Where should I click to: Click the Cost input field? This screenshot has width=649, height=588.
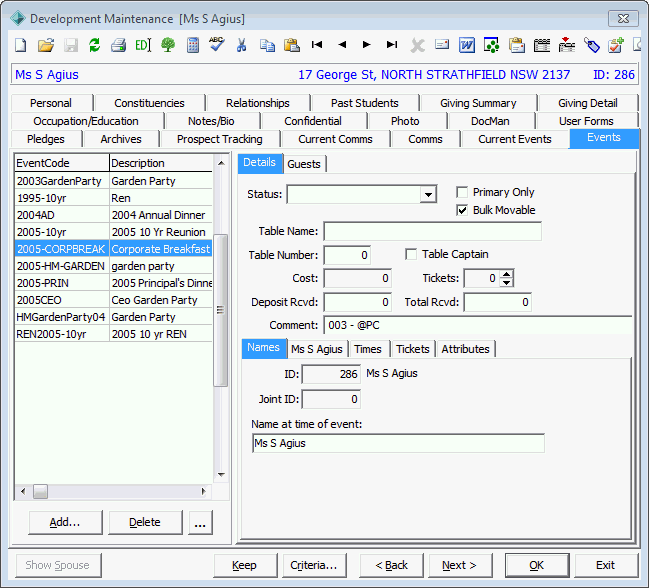coord(358,278)
